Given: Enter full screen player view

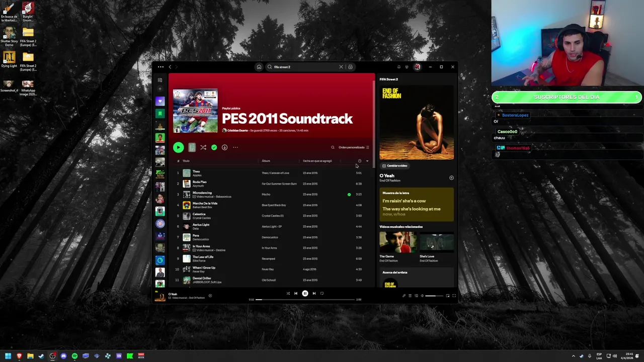Looking at the screenshot, I should 454,296.
